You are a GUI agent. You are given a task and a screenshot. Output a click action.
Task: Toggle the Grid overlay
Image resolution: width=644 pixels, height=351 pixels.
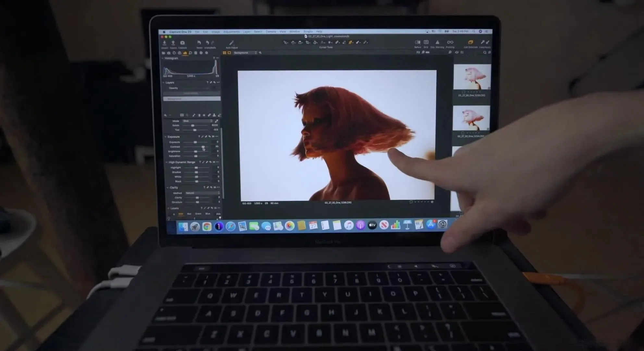pyautogui.click(x=426, y=43)
